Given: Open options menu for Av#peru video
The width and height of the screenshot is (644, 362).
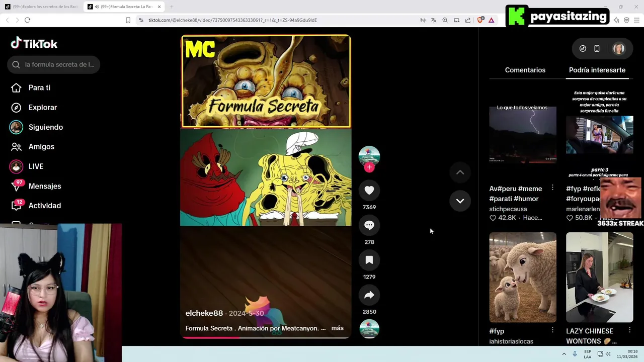Looking at the screenshot, I should 552,188.
